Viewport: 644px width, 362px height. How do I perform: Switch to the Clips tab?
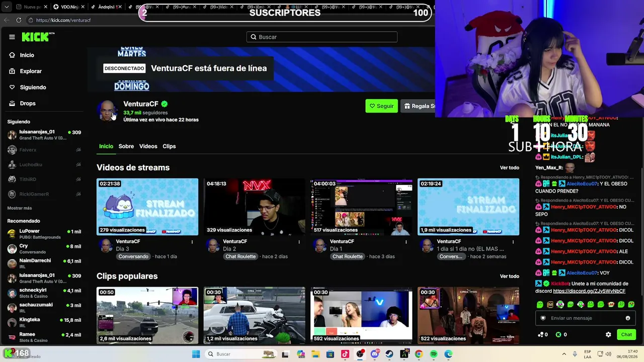click(x=169, y=146)
